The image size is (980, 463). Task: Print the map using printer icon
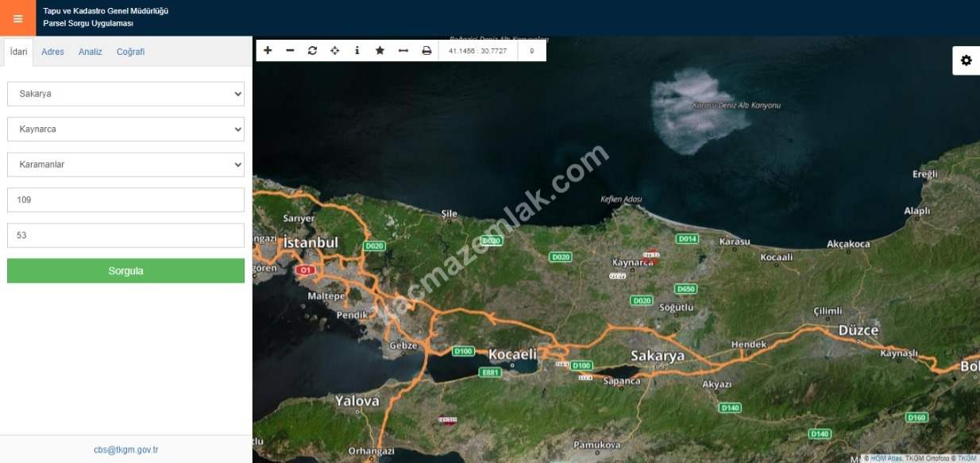pyautogui.click(x=426, y=51)
